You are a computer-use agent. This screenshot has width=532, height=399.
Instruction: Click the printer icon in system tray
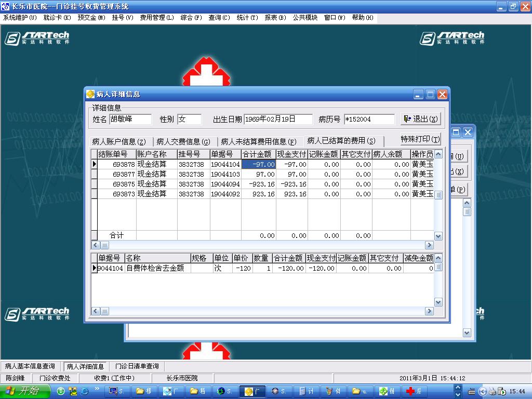coord(493,391)
